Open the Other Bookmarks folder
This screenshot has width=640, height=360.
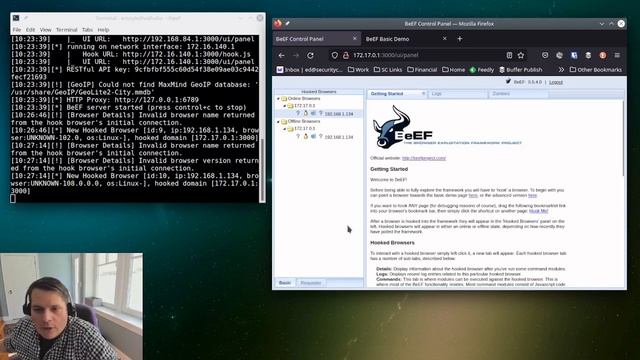coord(596,70)
